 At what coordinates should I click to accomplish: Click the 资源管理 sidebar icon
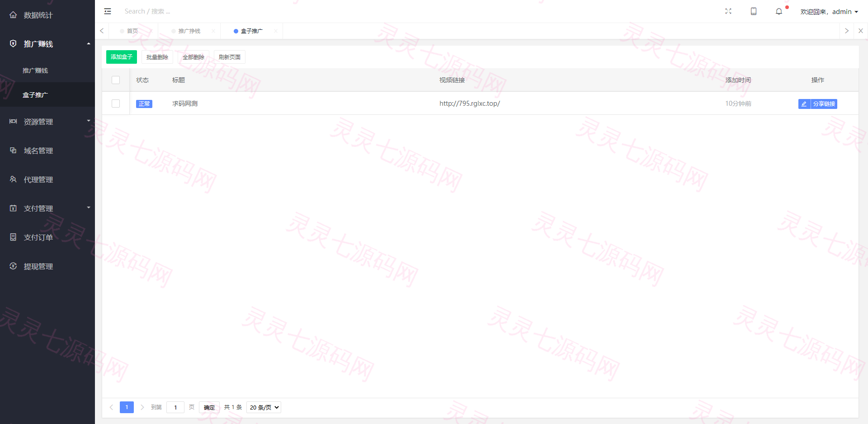click(x=13, y=122)
